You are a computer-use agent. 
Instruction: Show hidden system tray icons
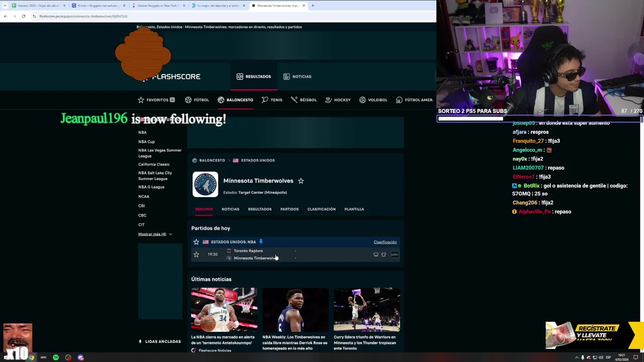(x=577, y=357)
